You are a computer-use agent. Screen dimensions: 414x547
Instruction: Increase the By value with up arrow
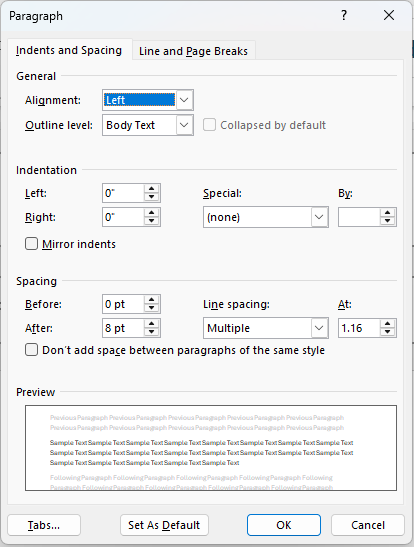pos(387,213)
